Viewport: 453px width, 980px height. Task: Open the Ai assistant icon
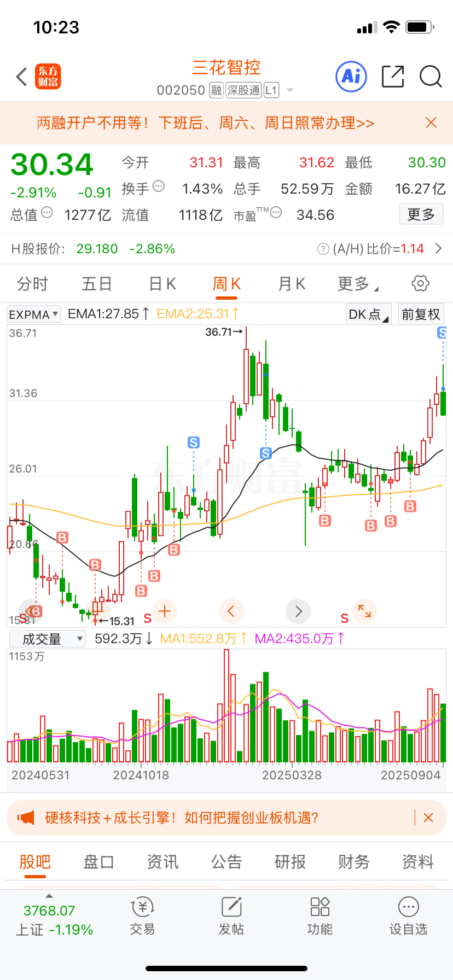coord(351,77)
